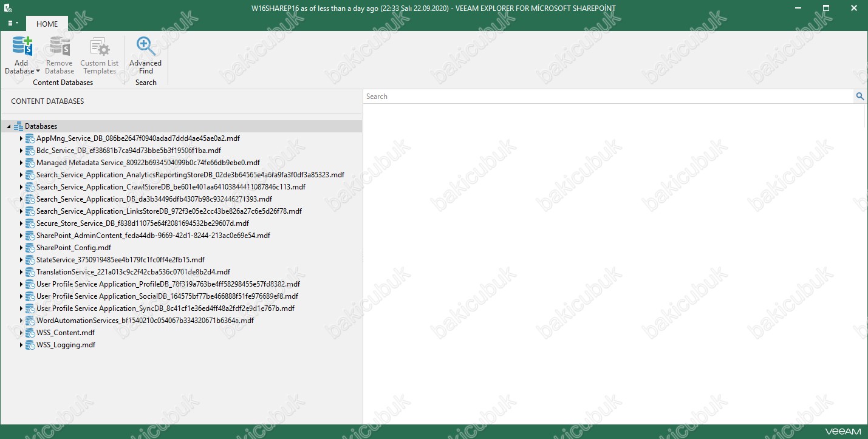Click the Search_Service_Application_DB database icon

pyautogui.click(x=30, y=199)
